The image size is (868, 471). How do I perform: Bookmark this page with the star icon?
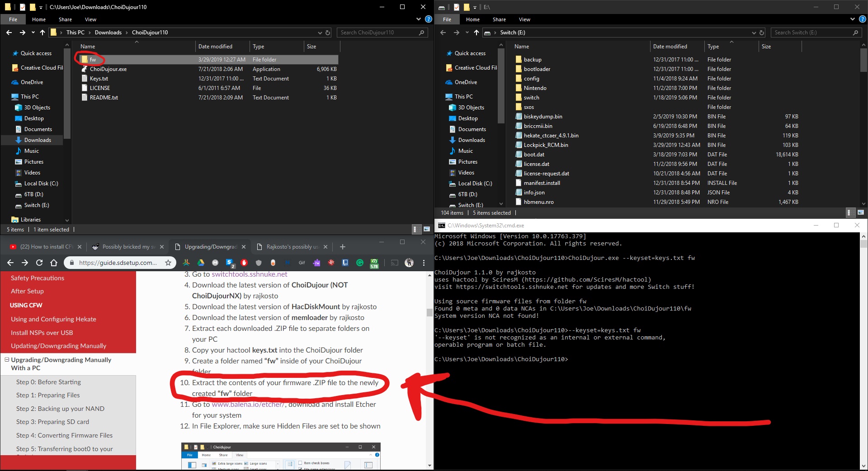(x=168, y=263)
